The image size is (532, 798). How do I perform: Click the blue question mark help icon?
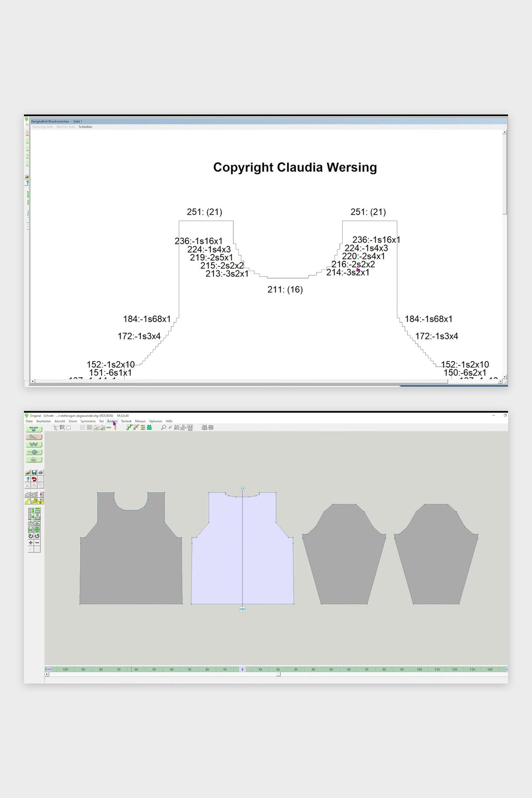click(27, 479)
